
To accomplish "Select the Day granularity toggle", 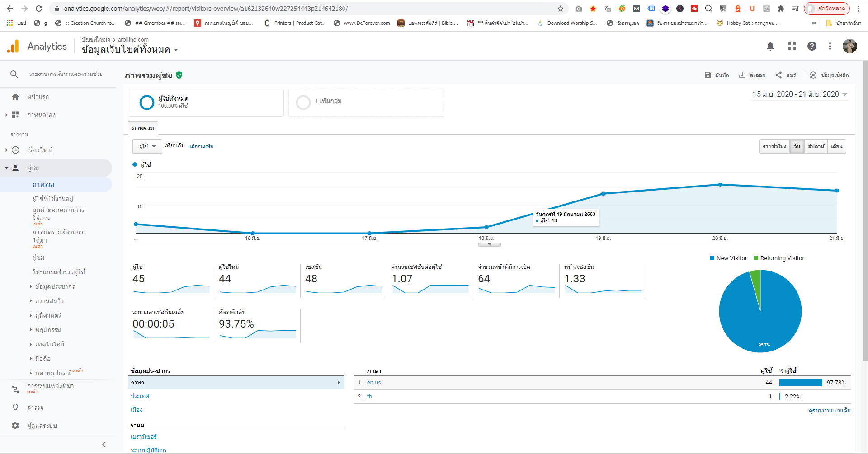I will click(797, 146).
